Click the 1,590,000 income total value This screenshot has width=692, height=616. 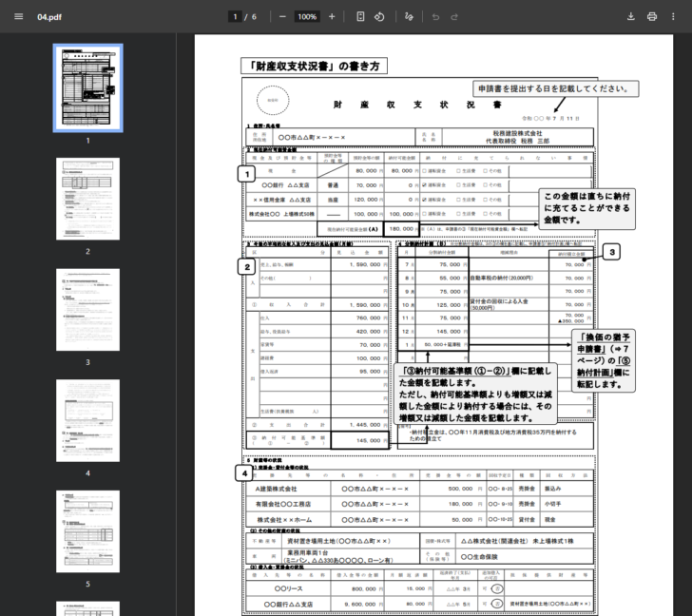(365, 305)
